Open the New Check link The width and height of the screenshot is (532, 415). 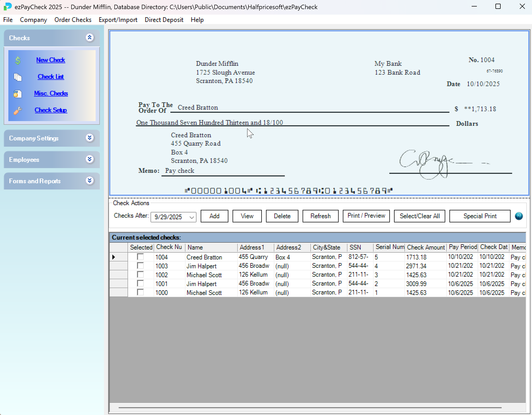point(50,60)
